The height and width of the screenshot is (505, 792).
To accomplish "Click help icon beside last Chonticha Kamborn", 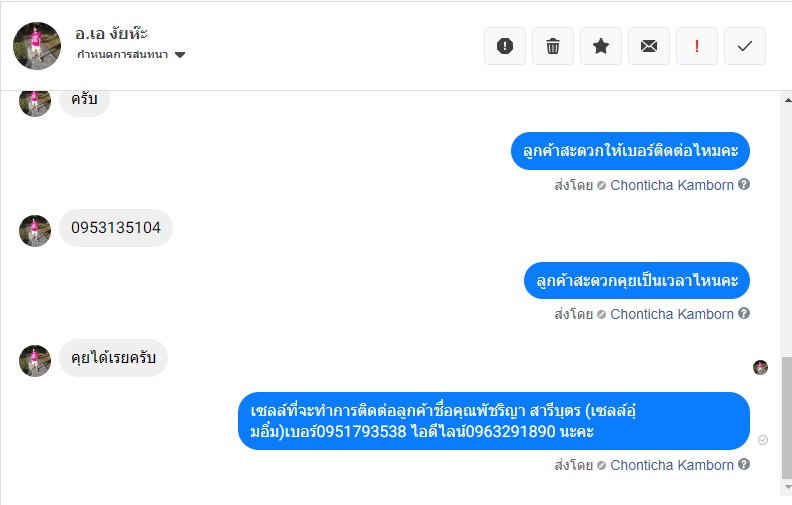I will [x=744, y=465].
